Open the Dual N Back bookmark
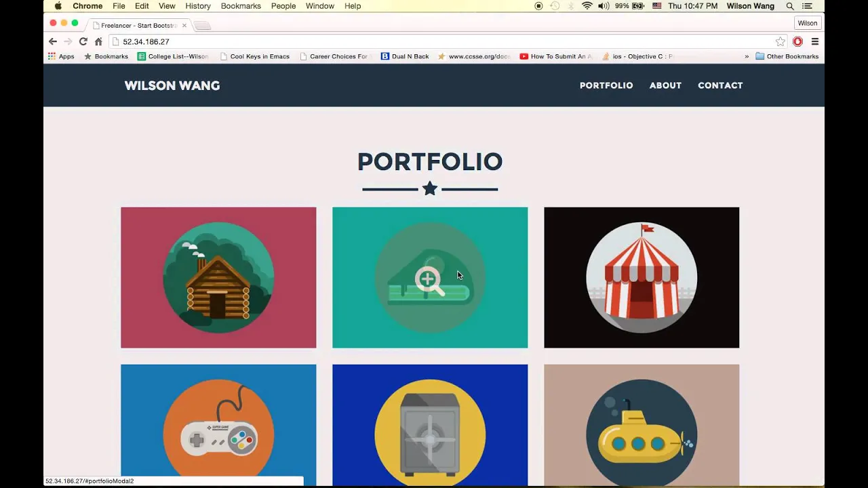Screen dimensions: 868x488 click(x=405, y=56)
